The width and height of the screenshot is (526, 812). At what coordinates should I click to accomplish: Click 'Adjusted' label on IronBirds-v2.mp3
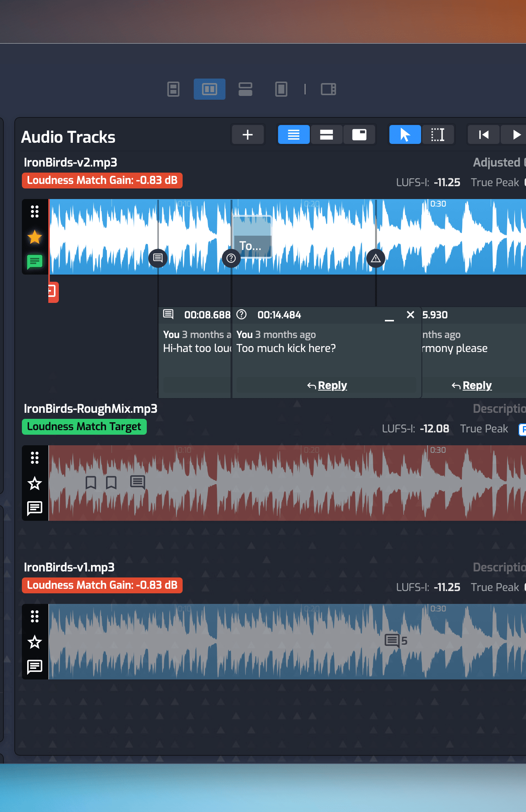tap(497, 162)
